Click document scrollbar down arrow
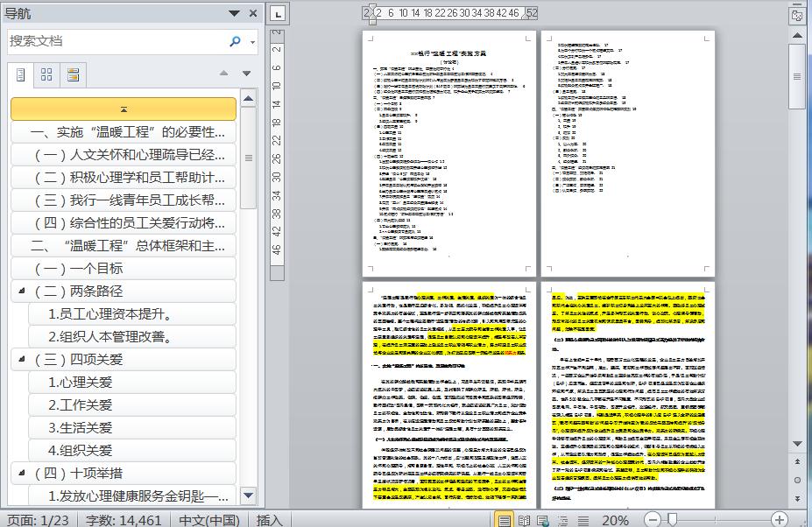Image resolution: width=812 pixels, height=527 pixels. pyautogui.click(x=797, y=444)
